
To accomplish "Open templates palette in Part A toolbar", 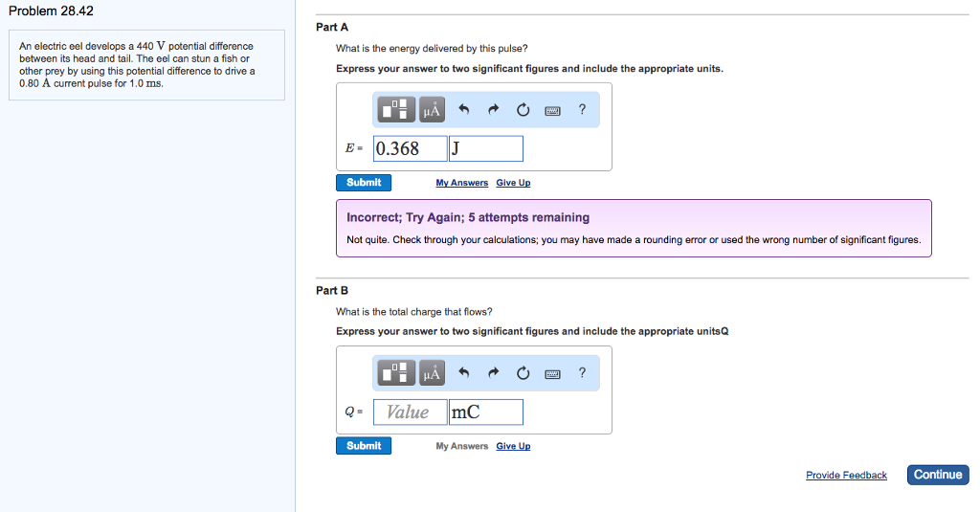I will click(x=398, y=110).
